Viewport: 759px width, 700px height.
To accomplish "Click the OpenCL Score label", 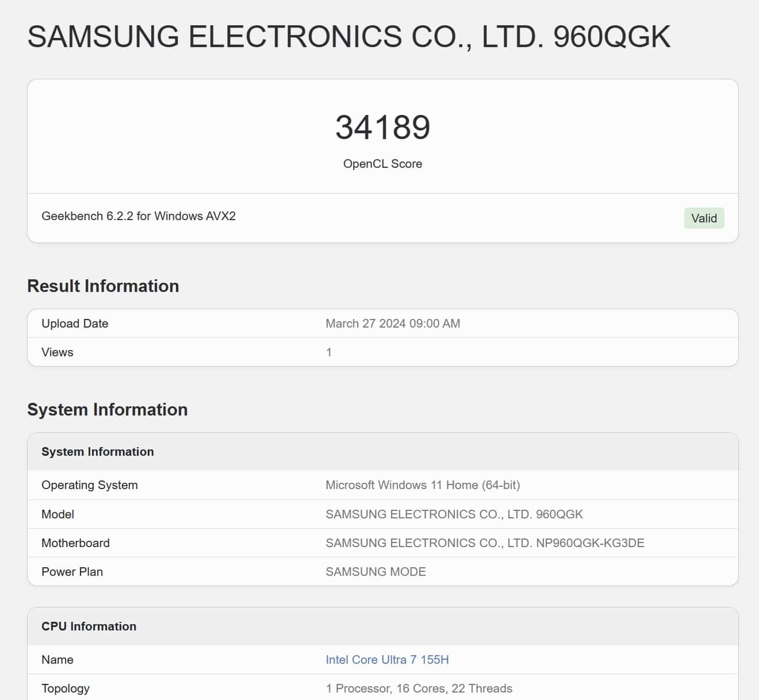I will 382,164.
